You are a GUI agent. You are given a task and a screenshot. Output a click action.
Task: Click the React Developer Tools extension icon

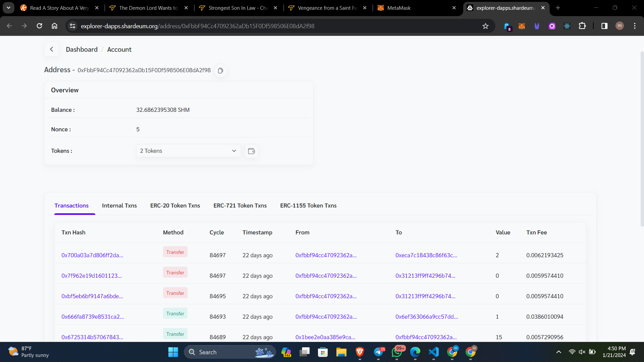pos(567,26)
